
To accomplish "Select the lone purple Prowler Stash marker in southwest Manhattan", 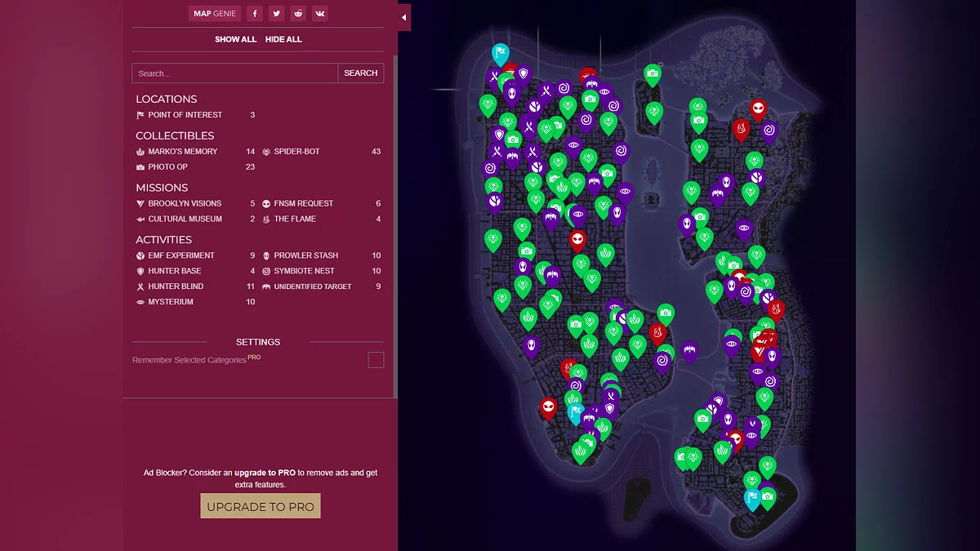I will click(532, 348).
